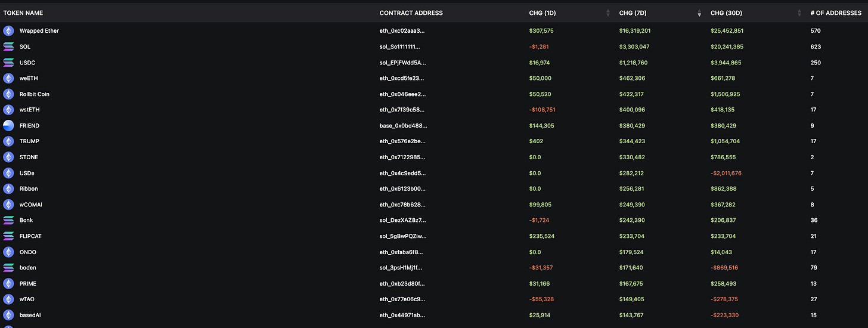Select contract address sol_3psH1Mj1f...
Screen dimensions: 868x328
point(402,268)
